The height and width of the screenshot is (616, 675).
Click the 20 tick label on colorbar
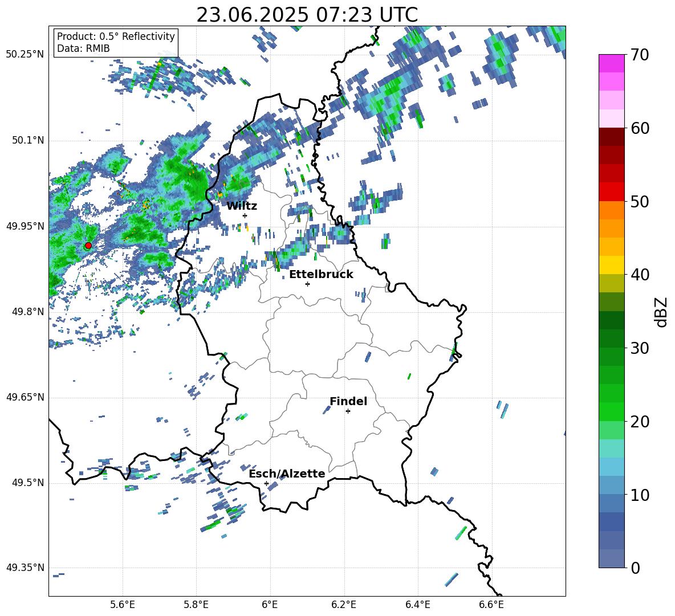click(x=640, y=422)
